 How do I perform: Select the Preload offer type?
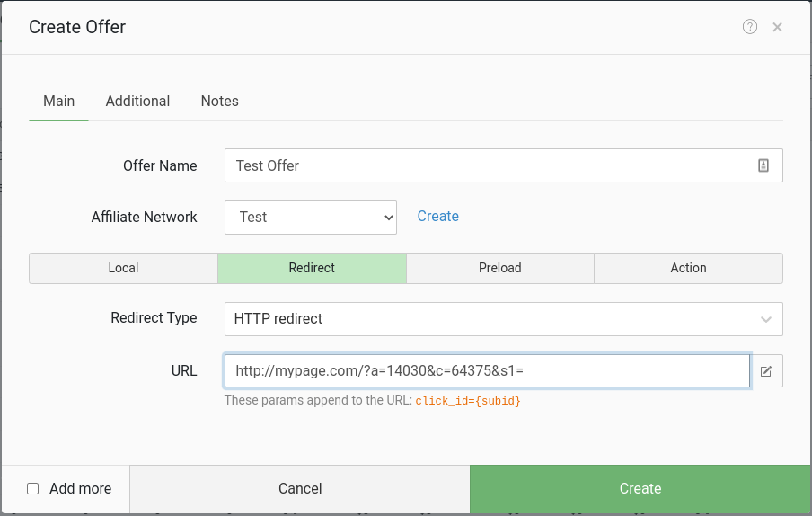(x=499, y=268)
